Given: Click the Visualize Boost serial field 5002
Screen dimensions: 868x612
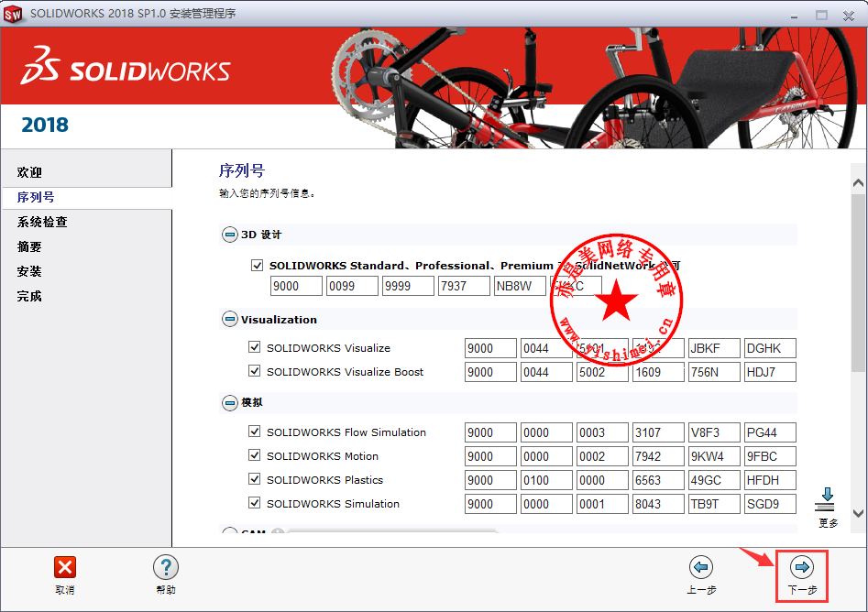Looking at the screenshot, I should pos(602,372).
